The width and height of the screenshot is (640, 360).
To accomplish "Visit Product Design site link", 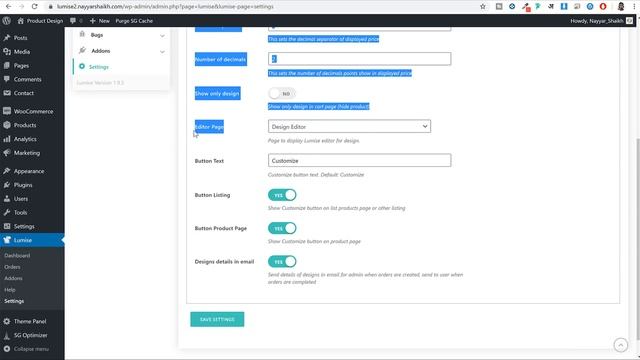I will point(40,20).
